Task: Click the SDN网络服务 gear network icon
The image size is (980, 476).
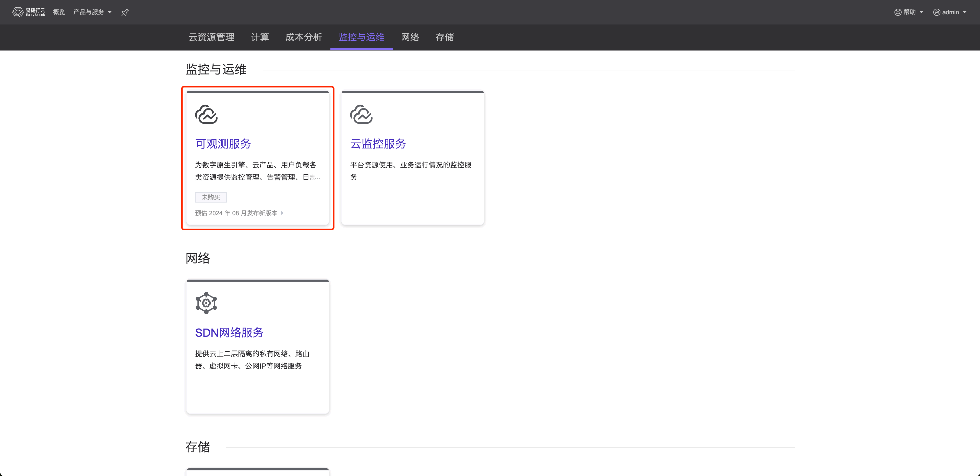Action: [x=206, y=303]
